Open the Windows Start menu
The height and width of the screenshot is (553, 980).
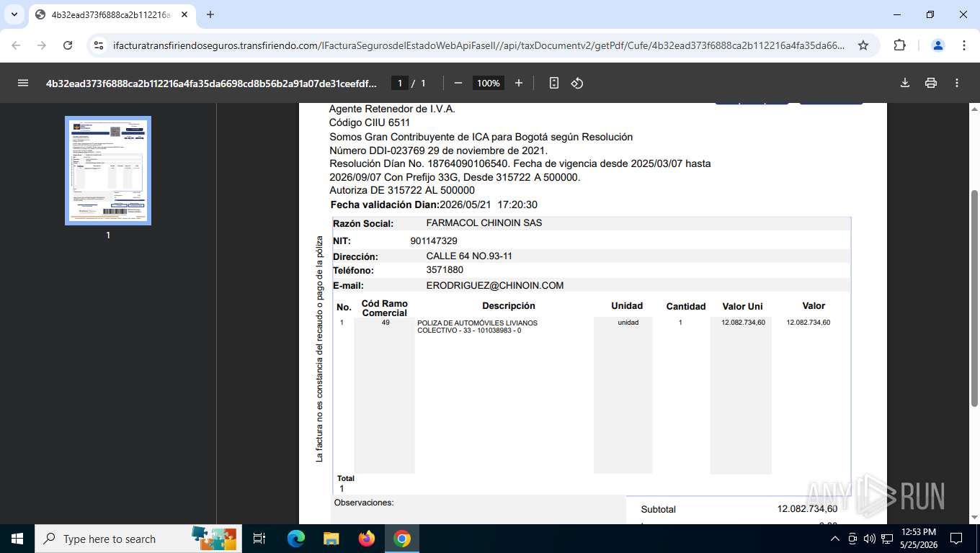pos(17,539)
